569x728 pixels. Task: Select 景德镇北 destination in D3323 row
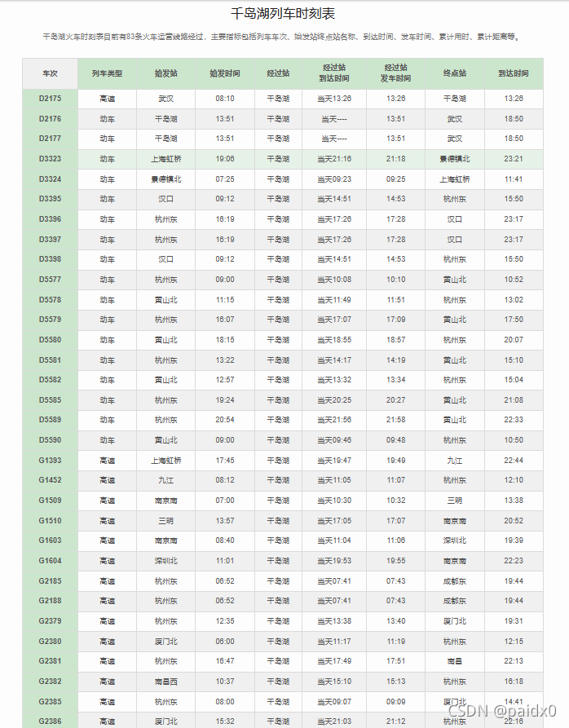coord(455,159)
